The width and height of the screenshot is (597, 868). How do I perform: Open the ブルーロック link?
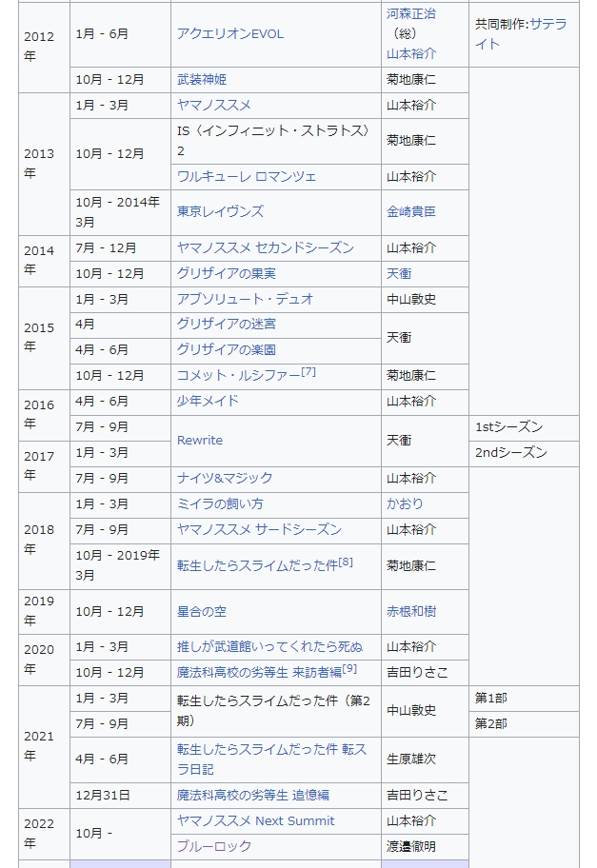click(x=214, y=846)
